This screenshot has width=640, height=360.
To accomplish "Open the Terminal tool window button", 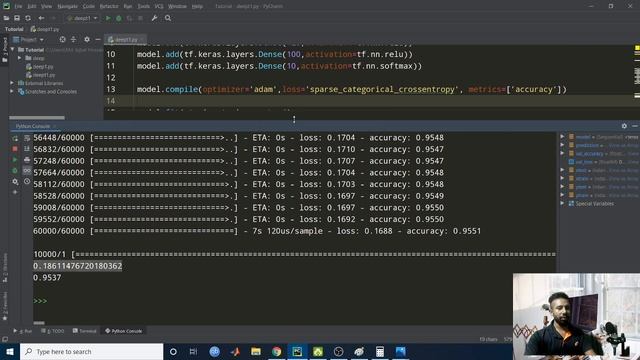I will tap(84, 331).
